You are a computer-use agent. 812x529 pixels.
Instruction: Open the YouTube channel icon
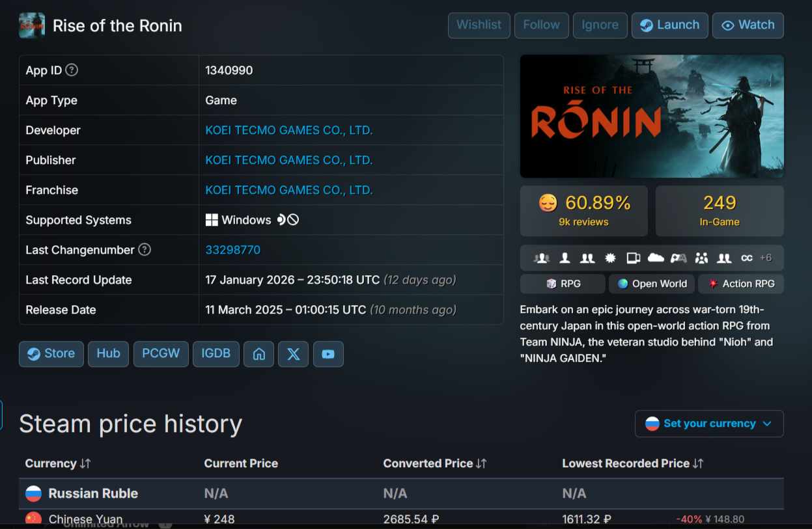point(328,354)
